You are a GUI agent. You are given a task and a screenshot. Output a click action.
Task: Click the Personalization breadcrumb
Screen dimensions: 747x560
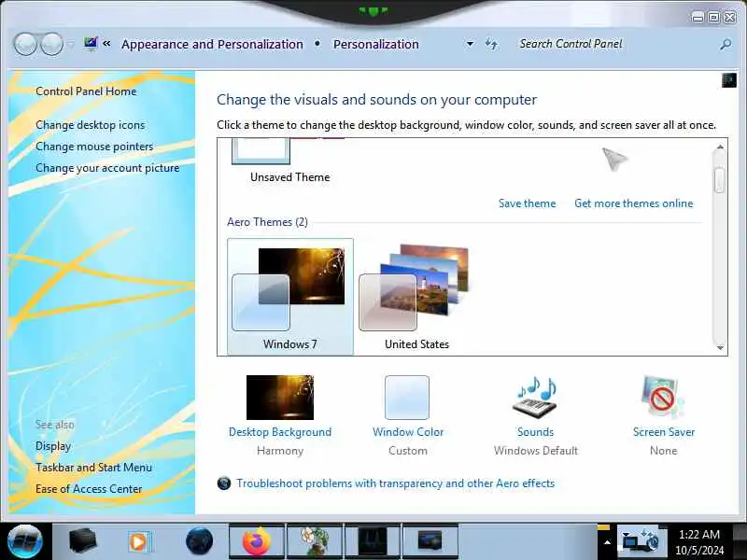pos(376,44)
